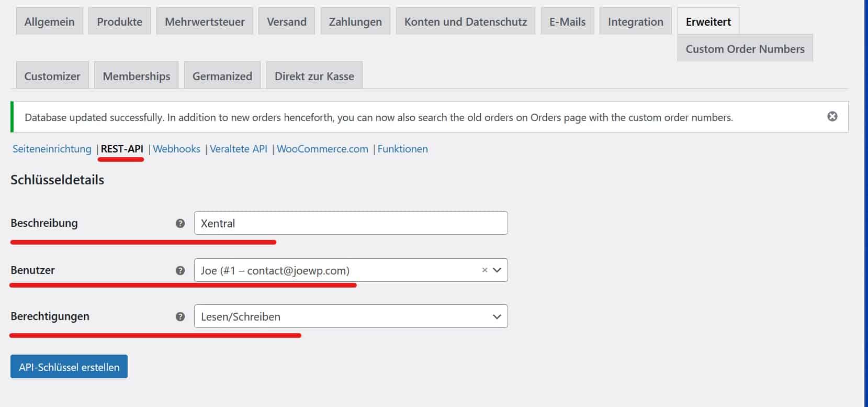This screenshot has height=407, width=868.
Task: Go to the Seiteneinrichtung link
Action: tap(52, 149)
